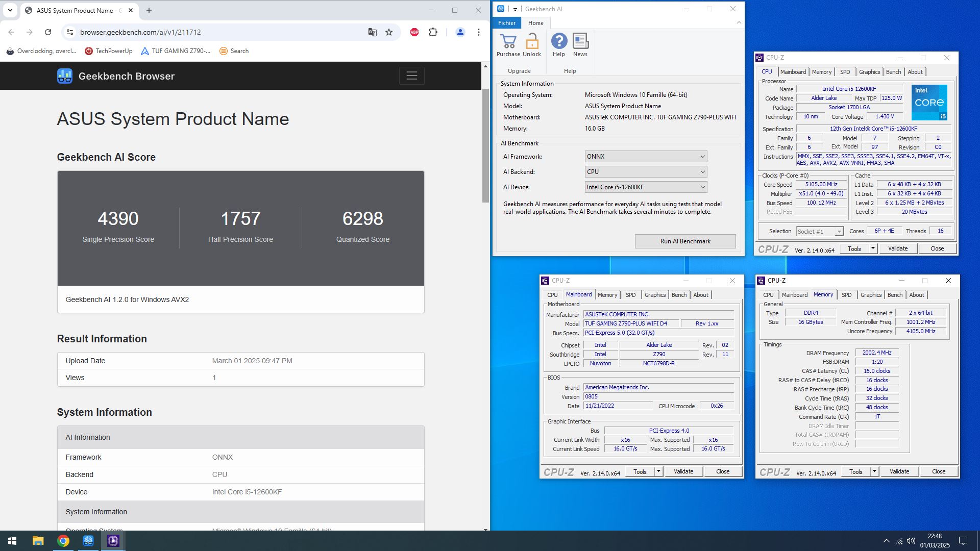The image size is (980, 551).
Task: Open the Overclocking bookmark
Action: (x=41, y=51)
